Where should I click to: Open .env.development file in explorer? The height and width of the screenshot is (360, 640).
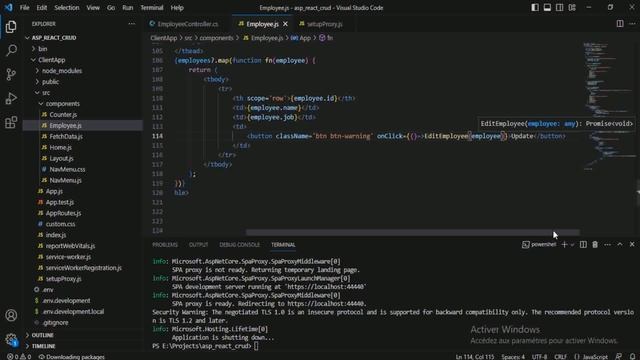coord(82,301)
